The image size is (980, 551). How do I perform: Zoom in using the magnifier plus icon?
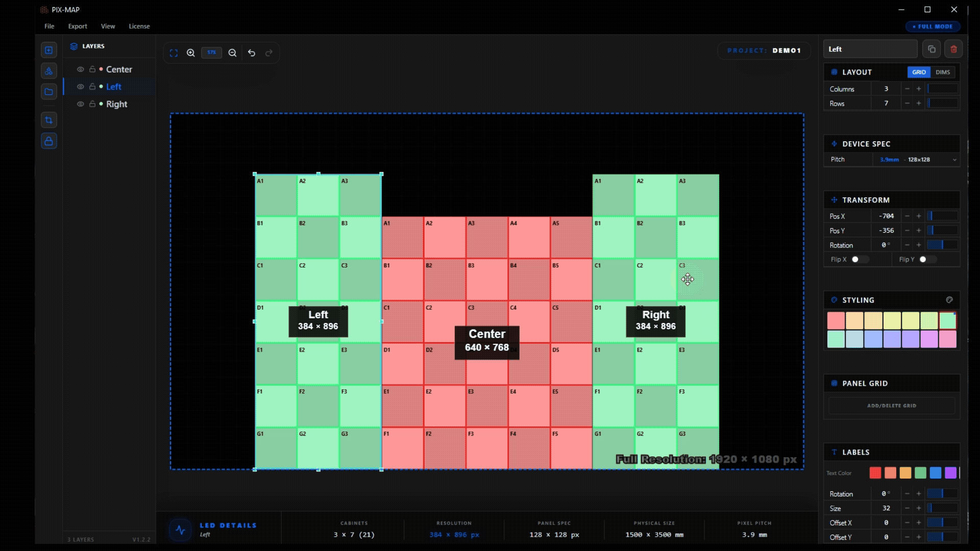[x=191, y=53]
